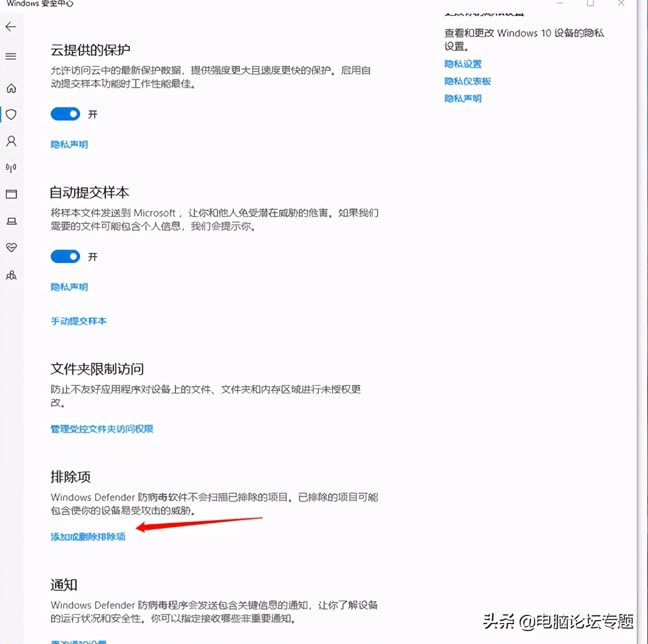Turn off the 云提供的保护 toggle
The height and width of the screenshot is (644, 648).
tap(65, 114)
